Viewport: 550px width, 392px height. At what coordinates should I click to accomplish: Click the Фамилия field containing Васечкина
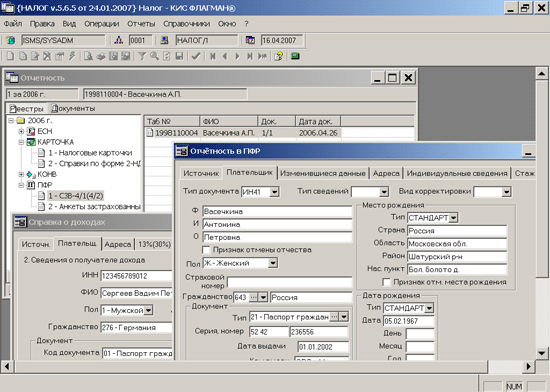tap(277, 212)
